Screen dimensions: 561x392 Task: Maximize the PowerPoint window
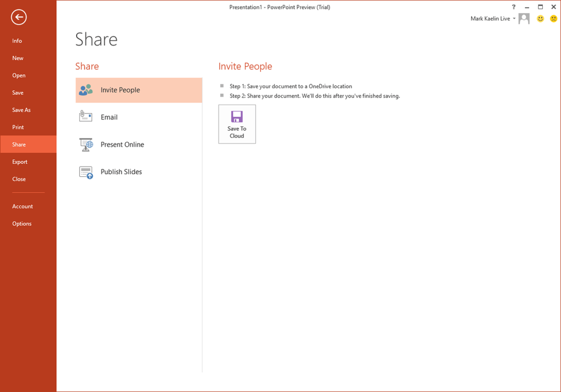point(540,7)
